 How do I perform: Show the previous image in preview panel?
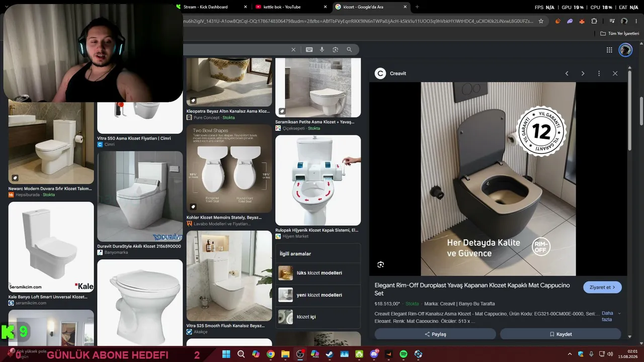click(567, 73)
